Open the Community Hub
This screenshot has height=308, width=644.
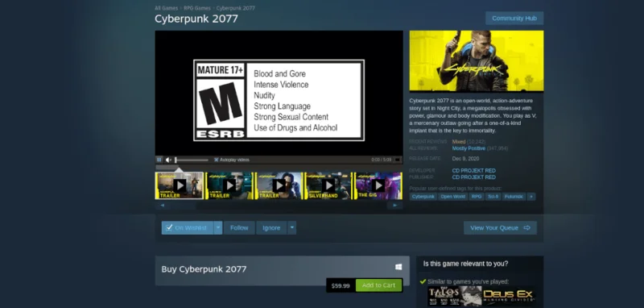[x=514, y=18]
